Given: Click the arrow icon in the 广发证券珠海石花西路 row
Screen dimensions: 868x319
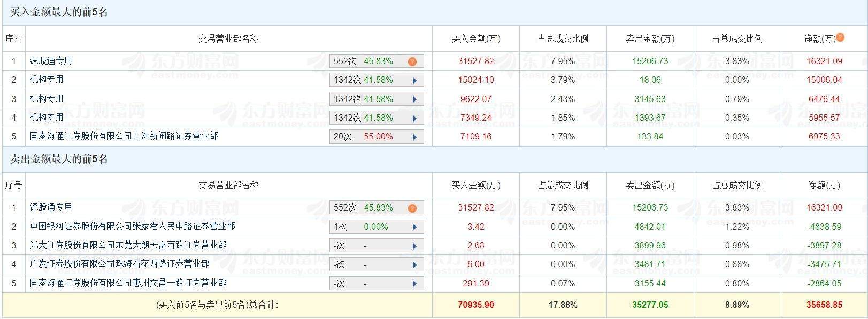Looking at the screenshot, I should pos(414,264).
